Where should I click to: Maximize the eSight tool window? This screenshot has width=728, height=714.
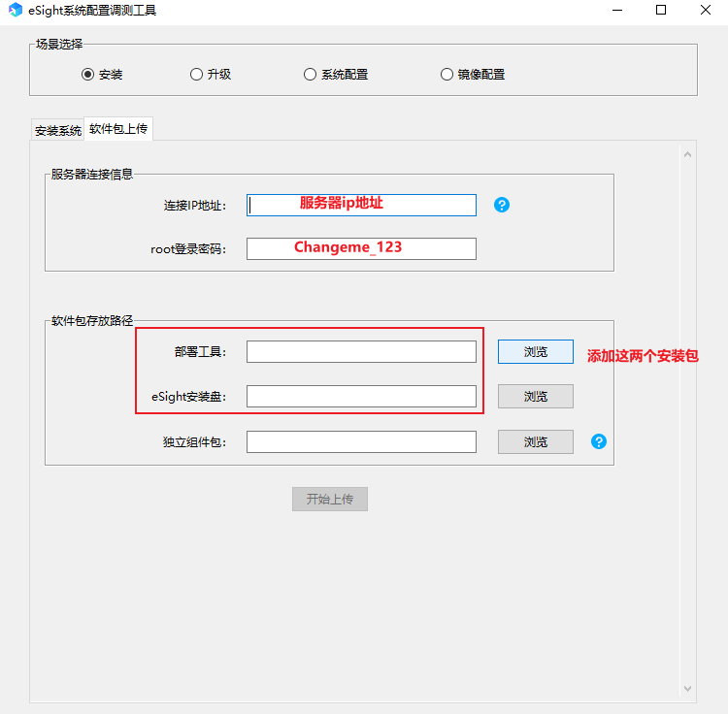(661, 11)
